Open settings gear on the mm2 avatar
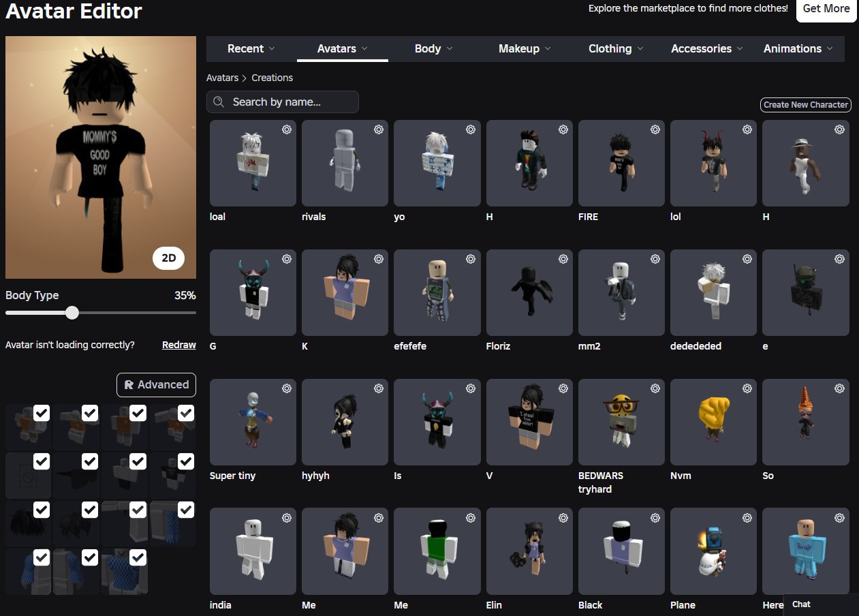859x616 pixels. tap(655, 259)
